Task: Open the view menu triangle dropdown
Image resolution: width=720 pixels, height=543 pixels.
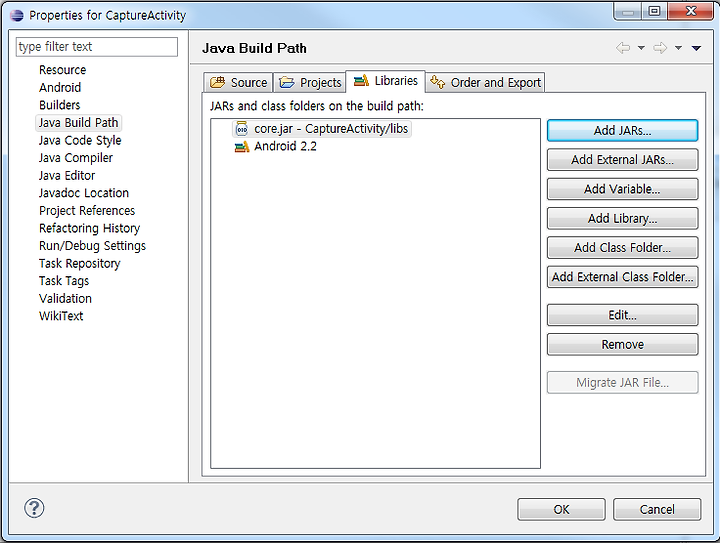Action: [x=696, y=48]
